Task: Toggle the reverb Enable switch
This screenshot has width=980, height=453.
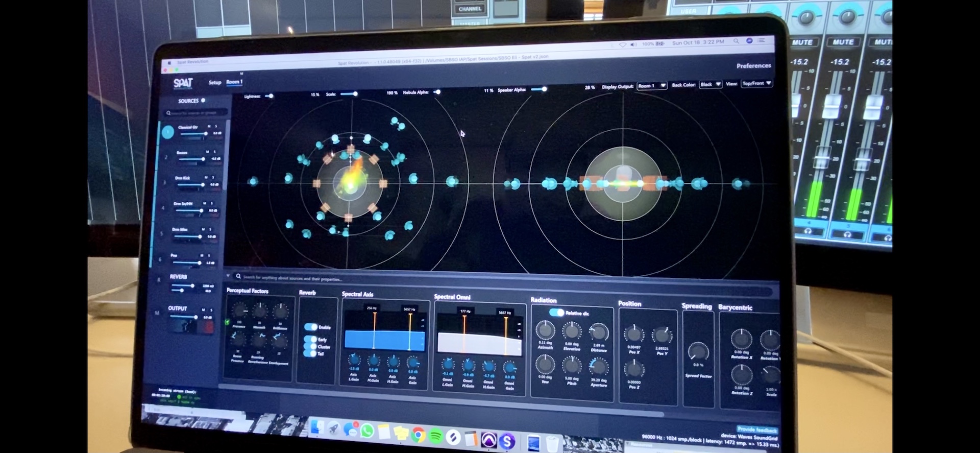Action: point(310,327)
